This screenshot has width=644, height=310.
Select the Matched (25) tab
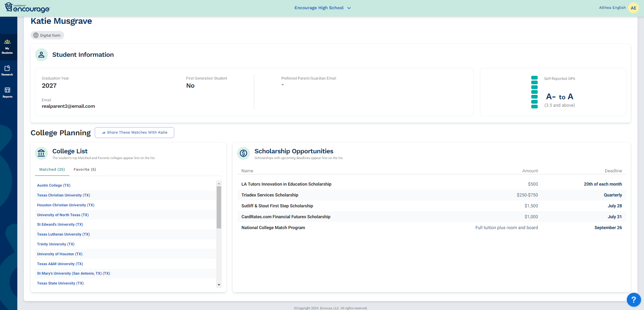click(x=52, y=170)
